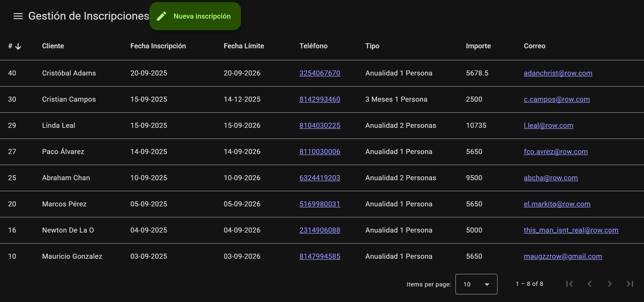Click phone link 8104030225 for Linda Leal
The image size is (644, 302).
coord(320,125)
